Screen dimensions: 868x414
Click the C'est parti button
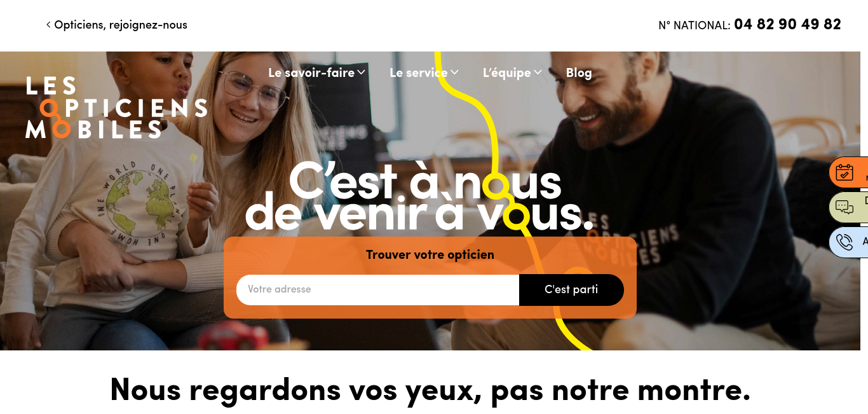tap(571, 290)
